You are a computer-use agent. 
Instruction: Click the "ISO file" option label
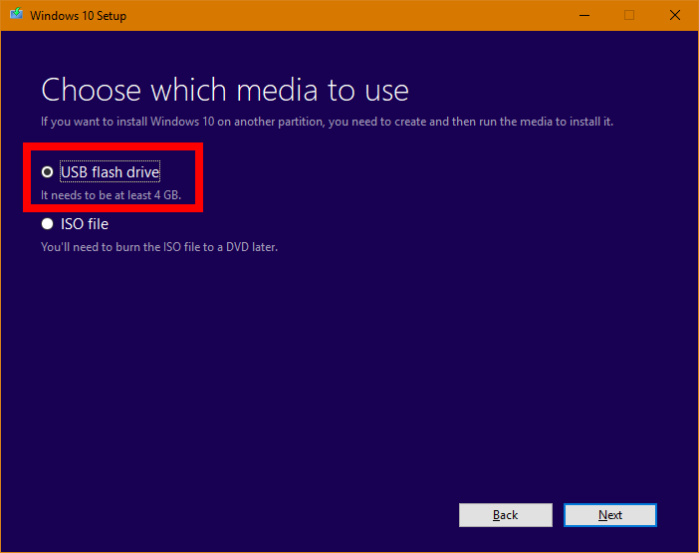tap(84, 224)
